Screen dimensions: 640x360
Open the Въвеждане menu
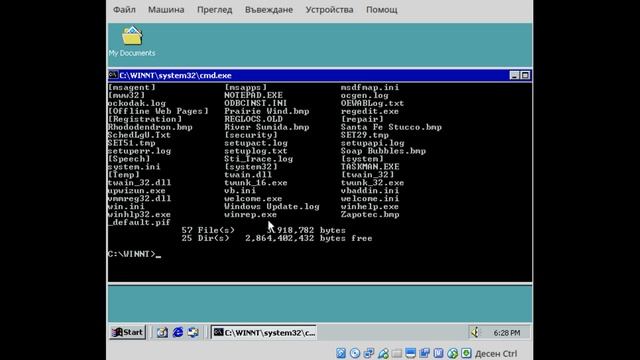[x=269, y=9]
